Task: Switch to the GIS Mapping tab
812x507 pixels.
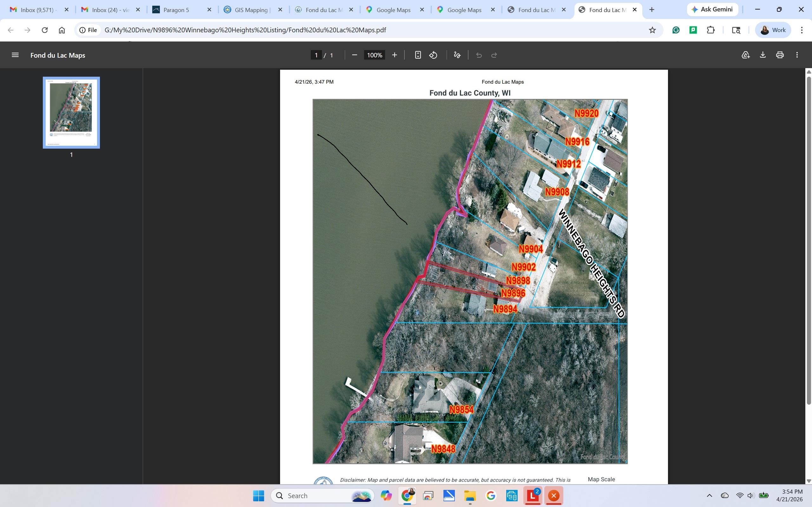Action: 251,10
